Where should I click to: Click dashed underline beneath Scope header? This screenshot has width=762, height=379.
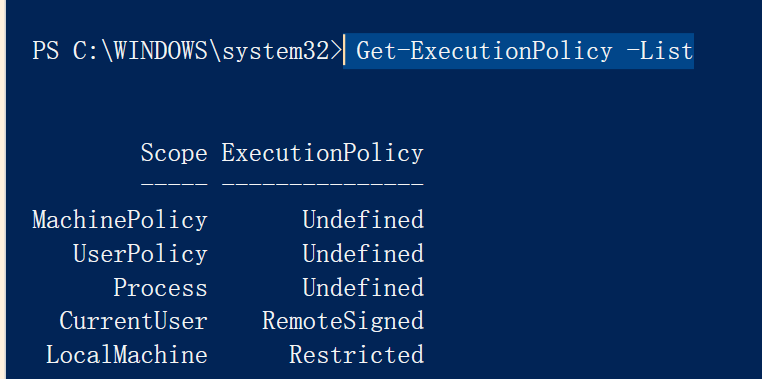[x=174, y=184]
